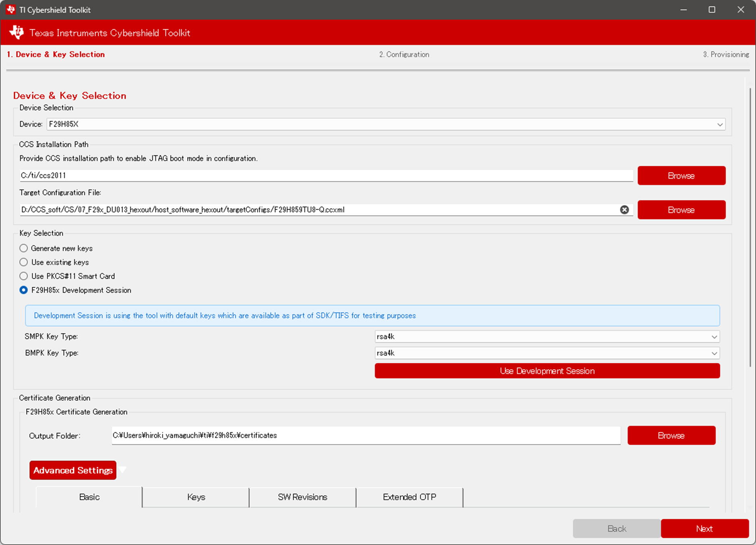Switch to the Basic tab
Screen dimensions: 756x545
pos(89,497)
